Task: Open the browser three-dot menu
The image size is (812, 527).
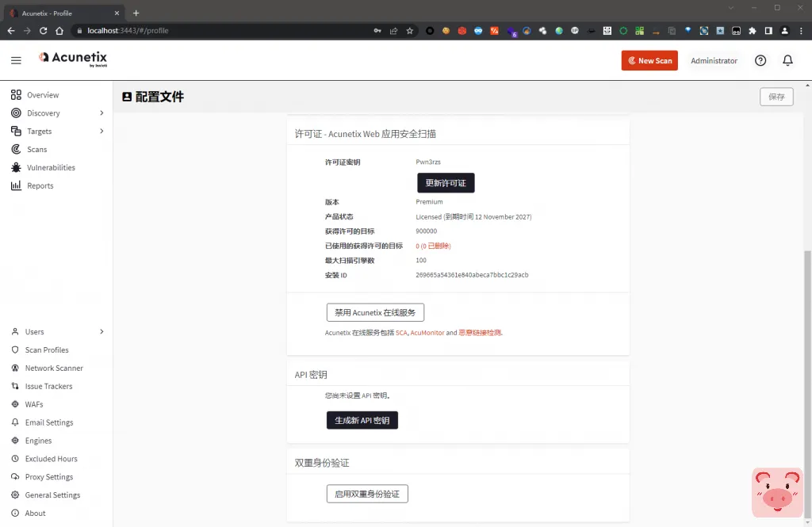Action: [801, 31]
